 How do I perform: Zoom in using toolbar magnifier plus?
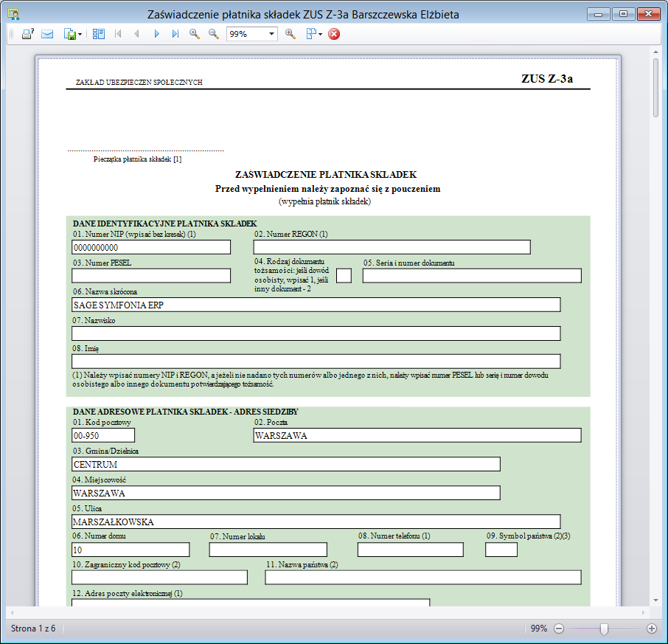195,34
